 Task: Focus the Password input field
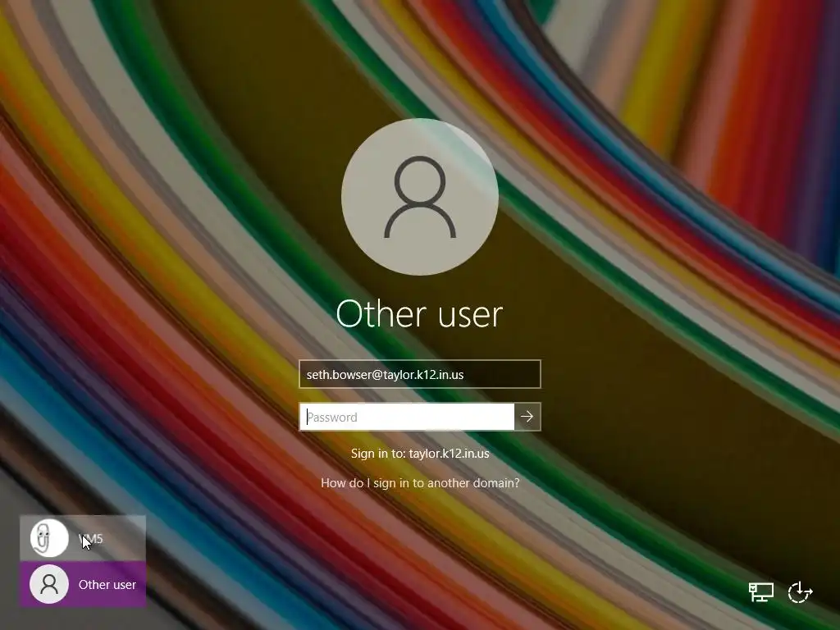(x=407, y=417)
